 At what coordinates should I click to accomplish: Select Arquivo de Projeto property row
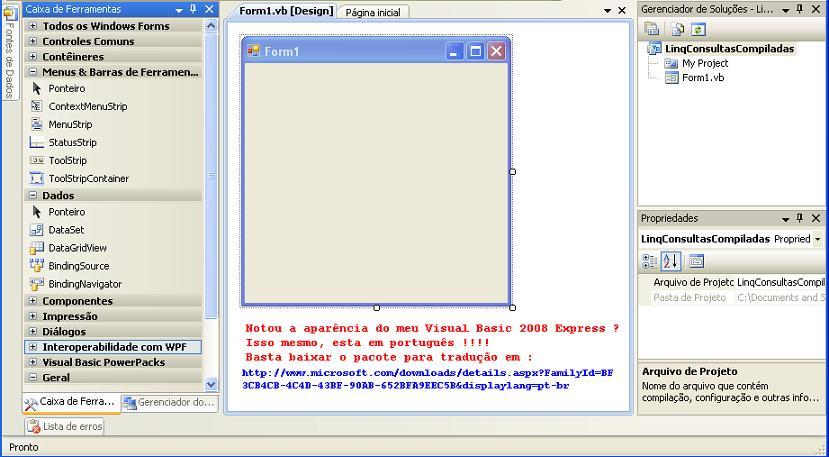coord(732,282)
